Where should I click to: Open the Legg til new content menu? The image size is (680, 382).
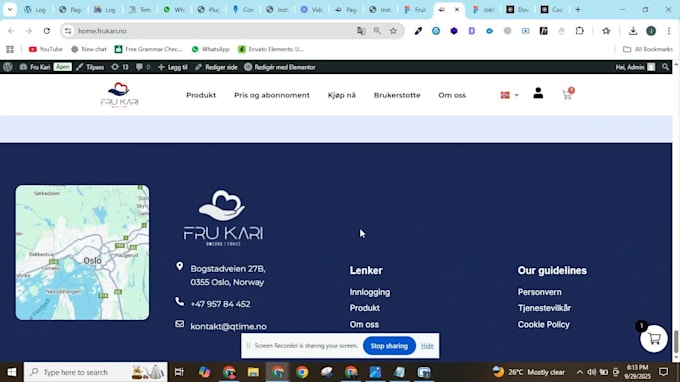[x=173, y=67]
